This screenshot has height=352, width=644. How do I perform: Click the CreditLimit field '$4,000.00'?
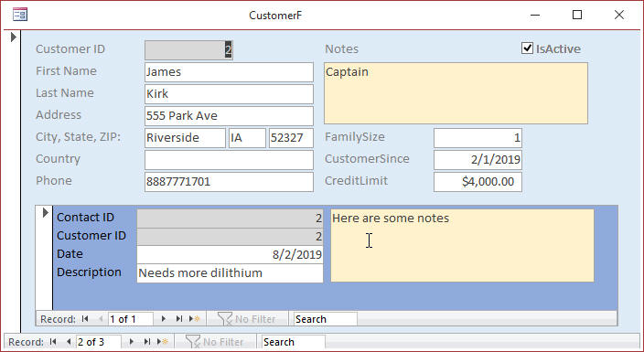click(x=478, y=182)
